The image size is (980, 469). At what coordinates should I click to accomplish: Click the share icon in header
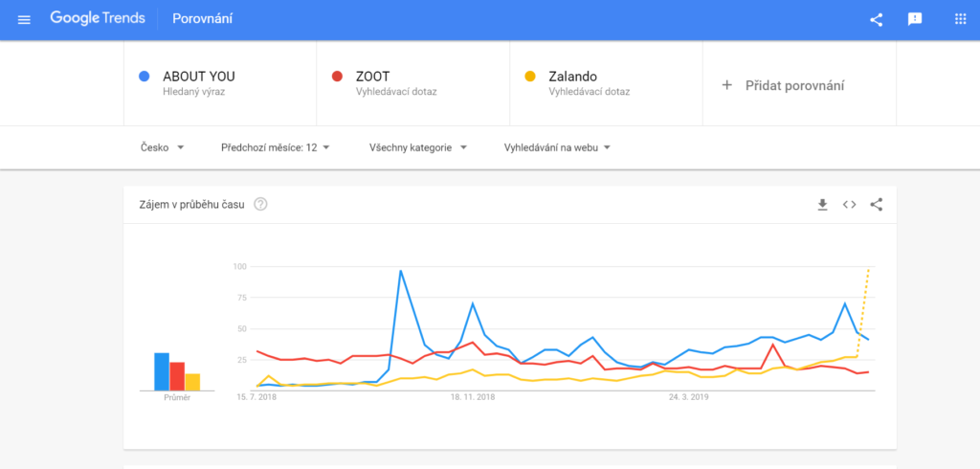click(x=877, y=19)
